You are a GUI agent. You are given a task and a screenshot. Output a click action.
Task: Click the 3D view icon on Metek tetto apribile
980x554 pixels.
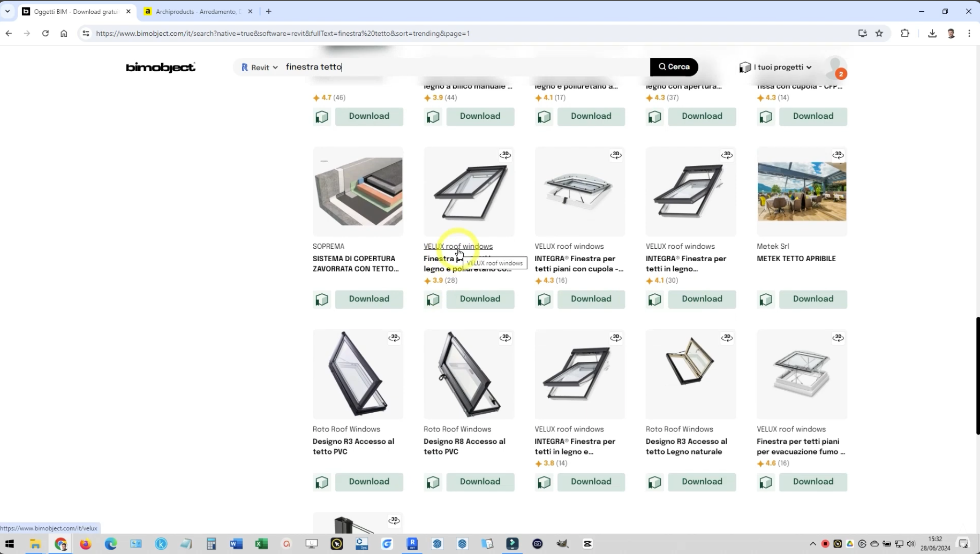click(838, 155)
